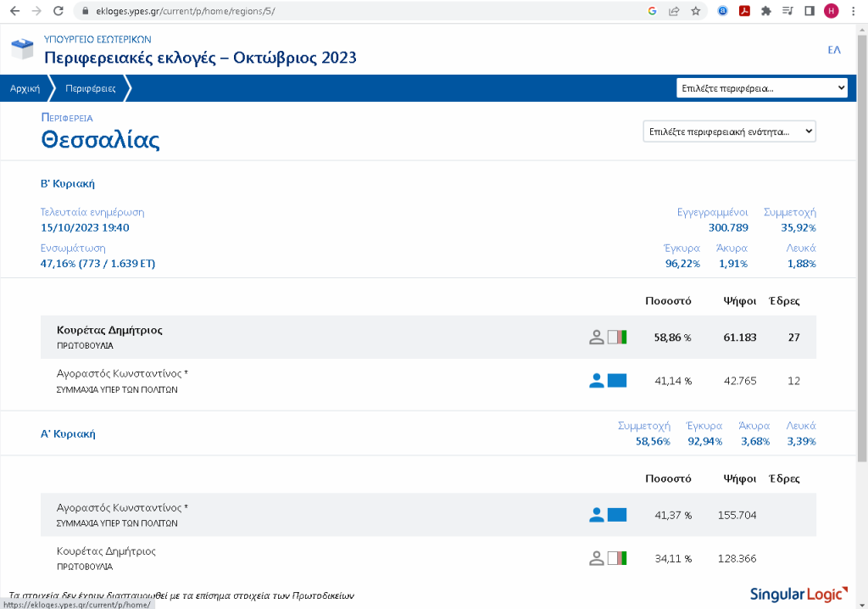Viewport: 868px width, 609px height.
Task: Click blue party color swatch in Α' Κυριακή
Action: [x=617, y=515]
